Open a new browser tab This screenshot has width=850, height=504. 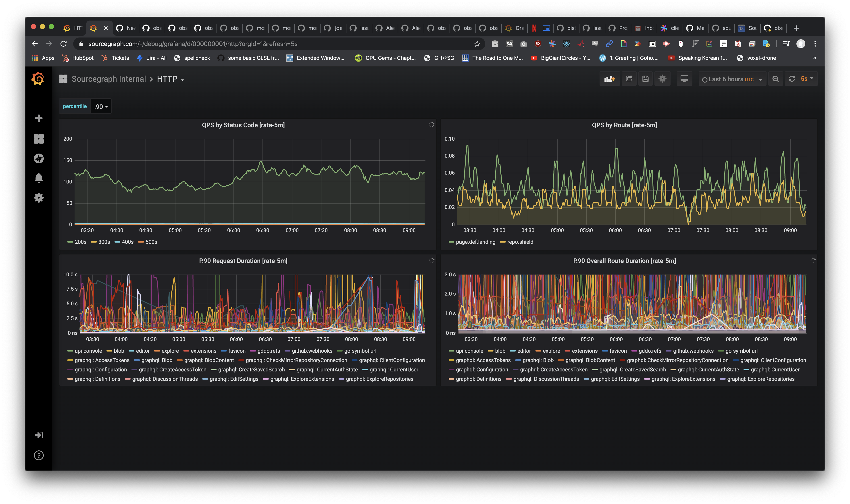click(796, 28)
